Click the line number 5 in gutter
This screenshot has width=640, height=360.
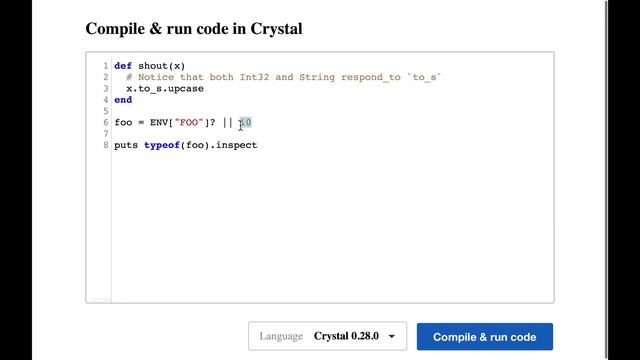pyautogui.click(x=106, y=111)
